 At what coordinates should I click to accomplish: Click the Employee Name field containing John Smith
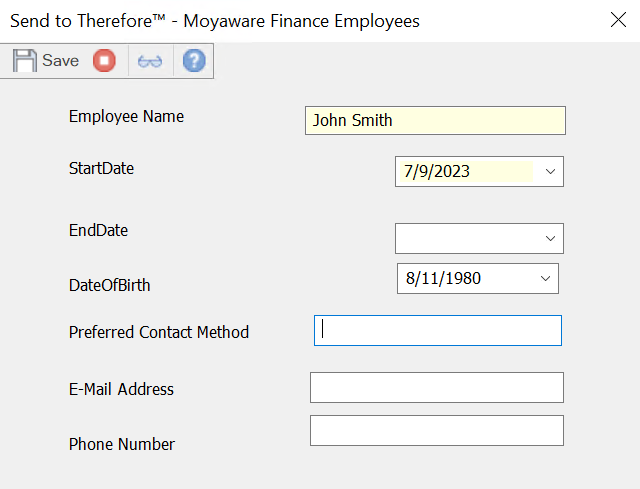coord(435,121)
